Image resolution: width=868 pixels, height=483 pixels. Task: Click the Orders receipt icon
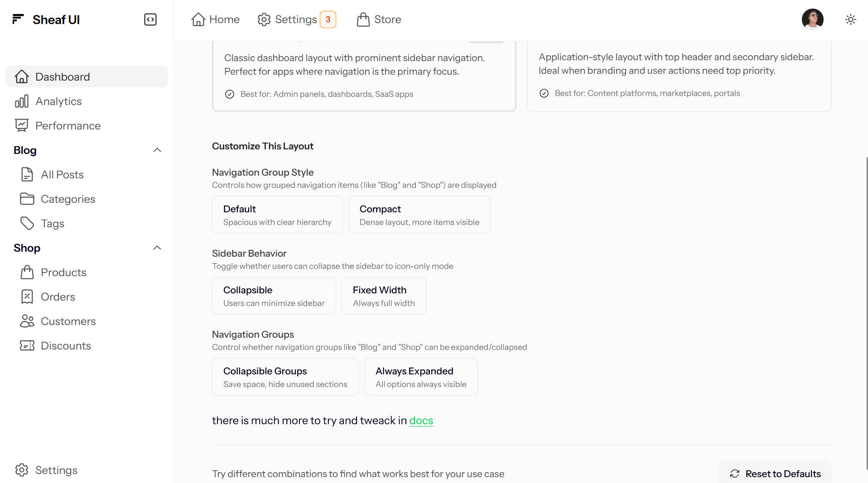coord(27,296)
